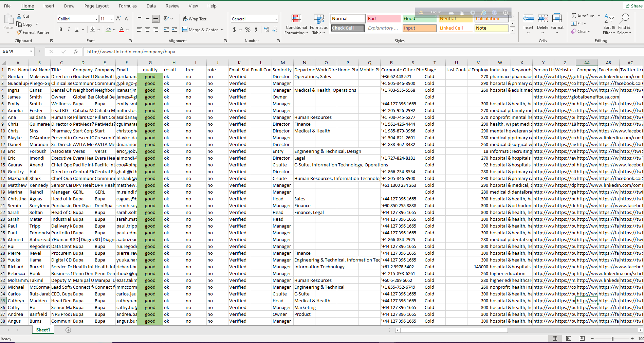
Task: Expand the Name Box dropdown arrow
Action: 31,52
